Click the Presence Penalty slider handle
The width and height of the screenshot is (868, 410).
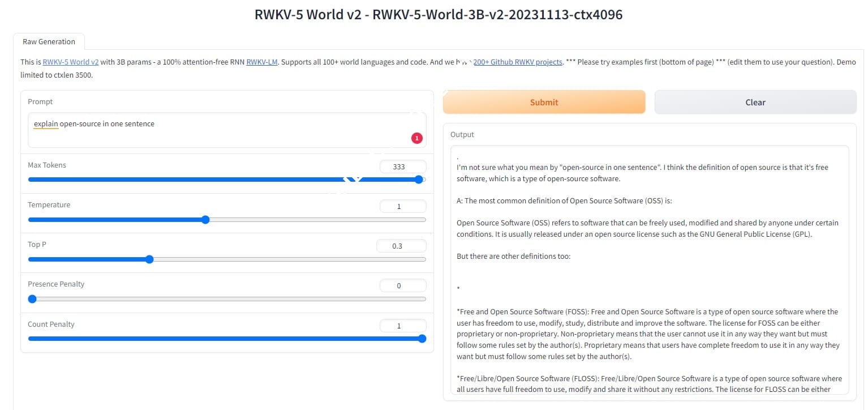tap(32, 299)
